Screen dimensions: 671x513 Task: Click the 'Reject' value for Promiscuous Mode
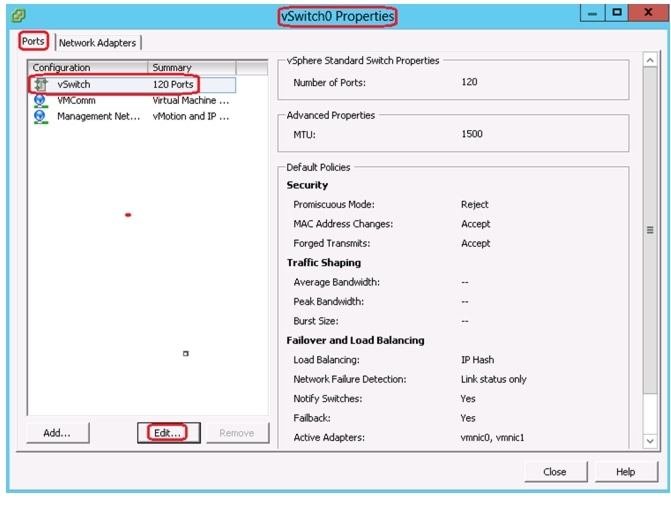[x=475, y=205]
